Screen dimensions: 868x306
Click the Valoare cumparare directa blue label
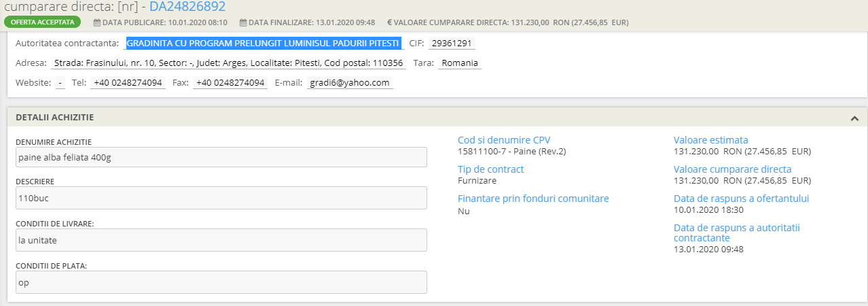732,169
